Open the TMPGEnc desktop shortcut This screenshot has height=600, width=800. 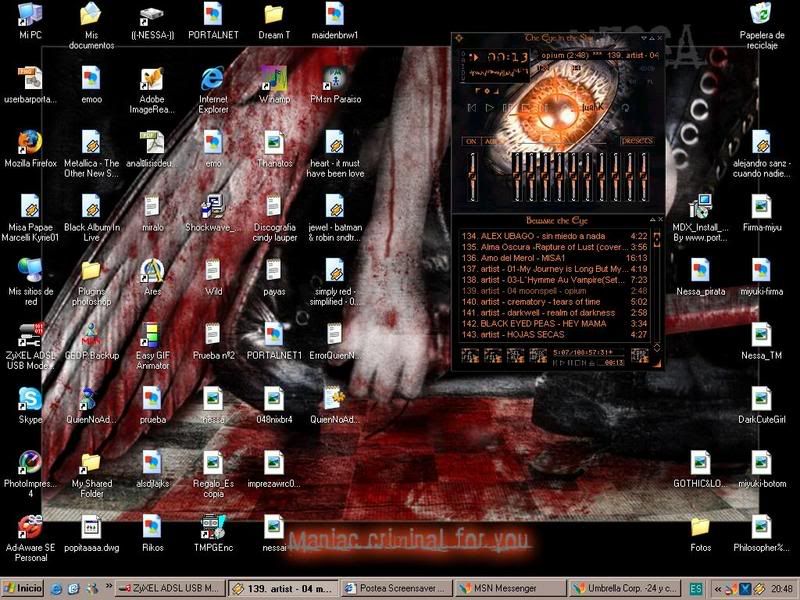(213, 533)
